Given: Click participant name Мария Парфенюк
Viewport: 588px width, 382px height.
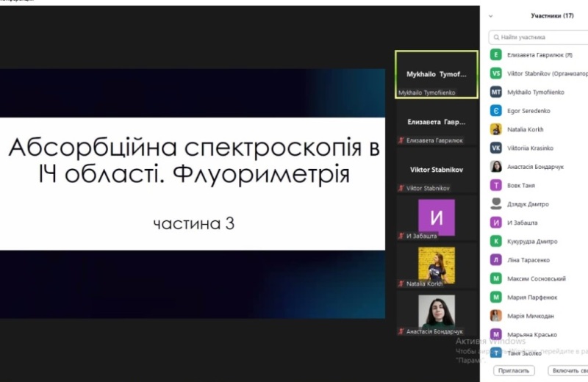Looking at the screenshot, I should 532,298.
